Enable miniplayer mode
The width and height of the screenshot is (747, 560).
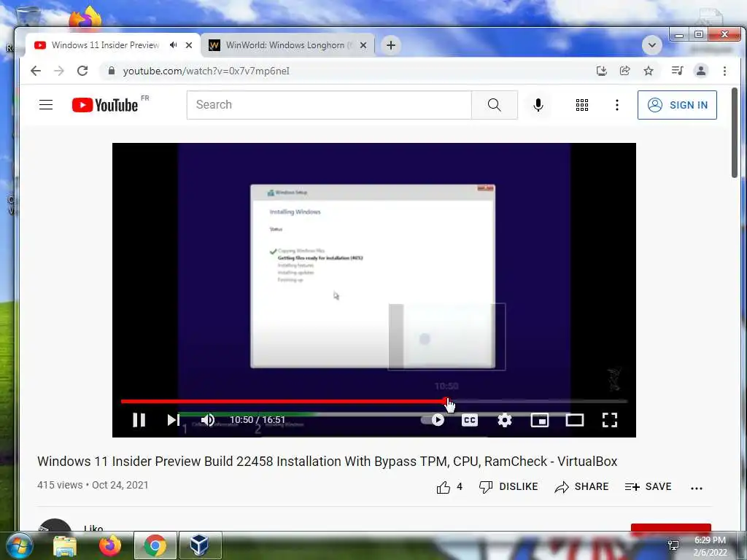click(x=540, y=420)
